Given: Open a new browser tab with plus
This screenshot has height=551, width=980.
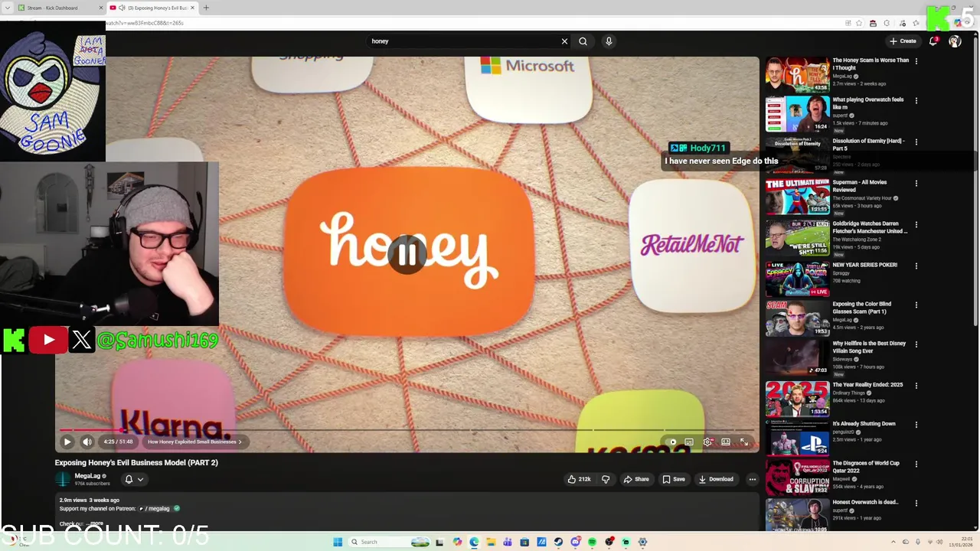Looking at the screenshot, I should [x=206, y=8].
